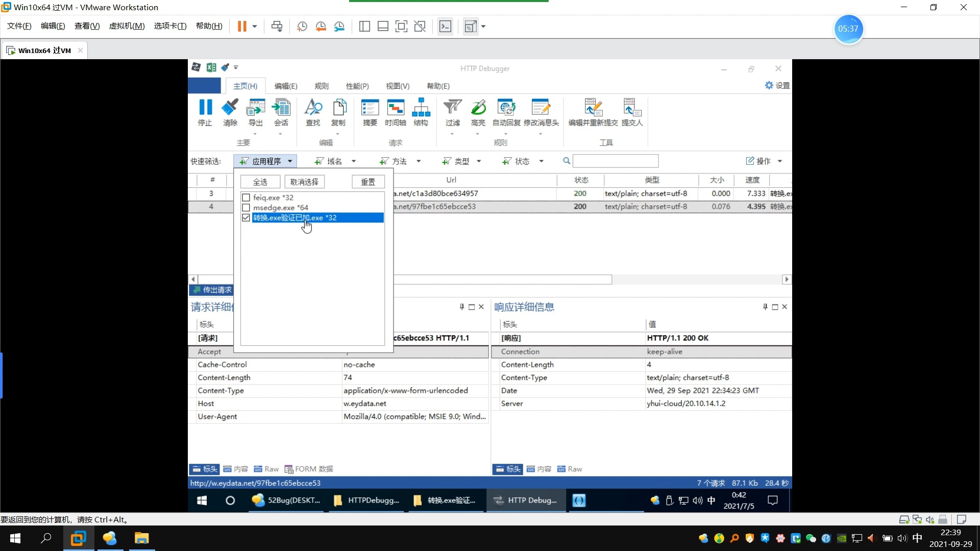The height and width of the screenshot is (551, 980).
Task: Open the 操作 actions dropdown
Action: [764, 161]
